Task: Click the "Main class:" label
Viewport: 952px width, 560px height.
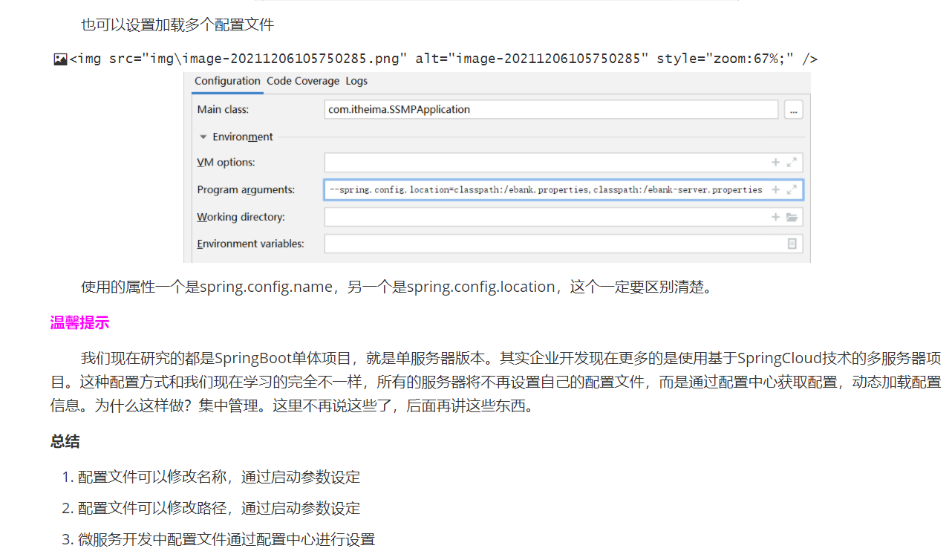Action: (x=223, y=110)
